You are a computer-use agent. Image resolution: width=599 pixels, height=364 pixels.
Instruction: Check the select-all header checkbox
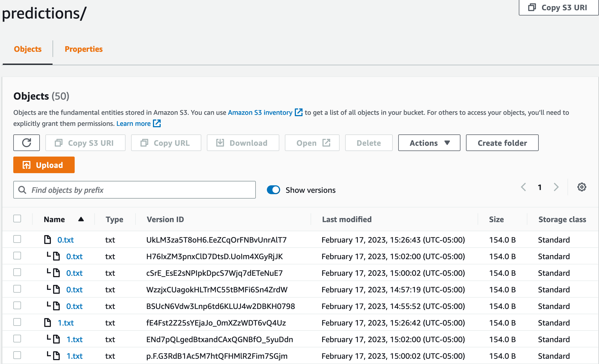pyautogui.click(x=17, y=219)
